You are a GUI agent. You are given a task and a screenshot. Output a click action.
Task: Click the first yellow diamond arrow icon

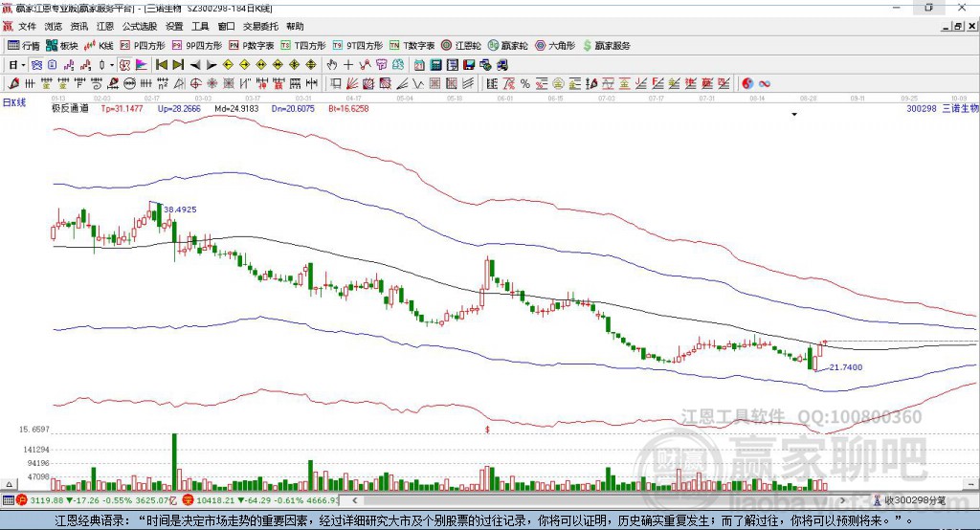[228, 64]
